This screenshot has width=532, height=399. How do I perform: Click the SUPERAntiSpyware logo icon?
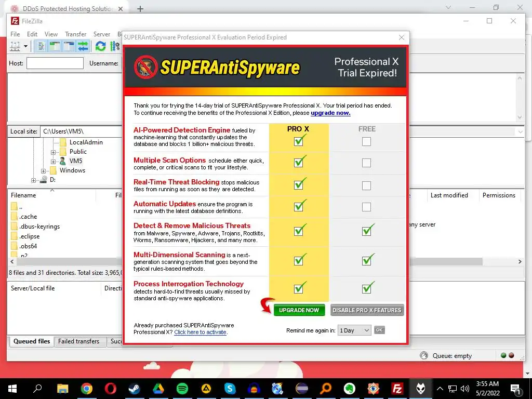pos(145,67)
